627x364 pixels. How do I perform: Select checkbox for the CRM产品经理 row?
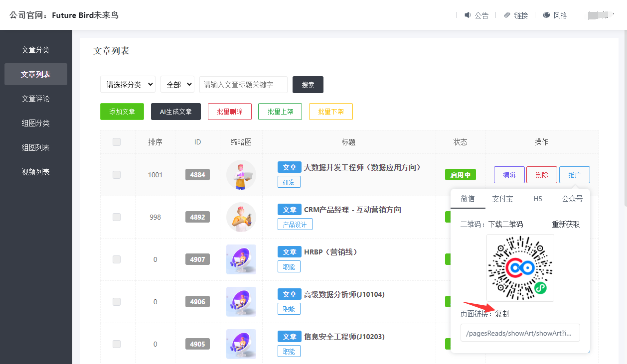(117, 217)
